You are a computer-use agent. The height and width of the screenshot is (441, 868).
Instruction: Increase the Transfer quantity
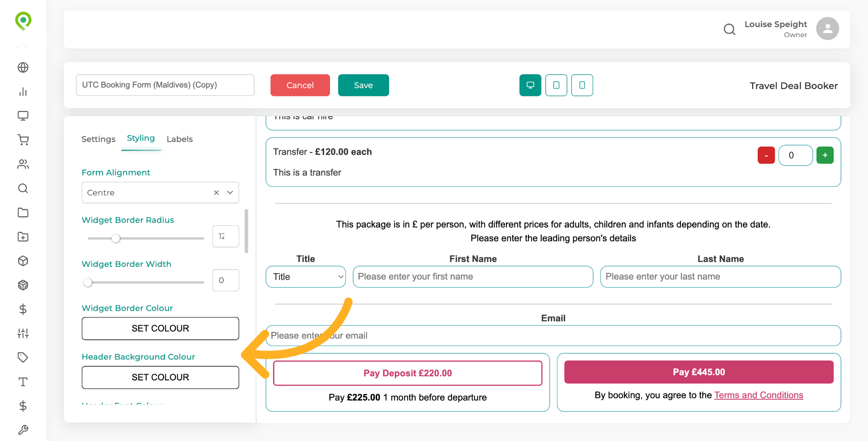[x=825, y=155]
